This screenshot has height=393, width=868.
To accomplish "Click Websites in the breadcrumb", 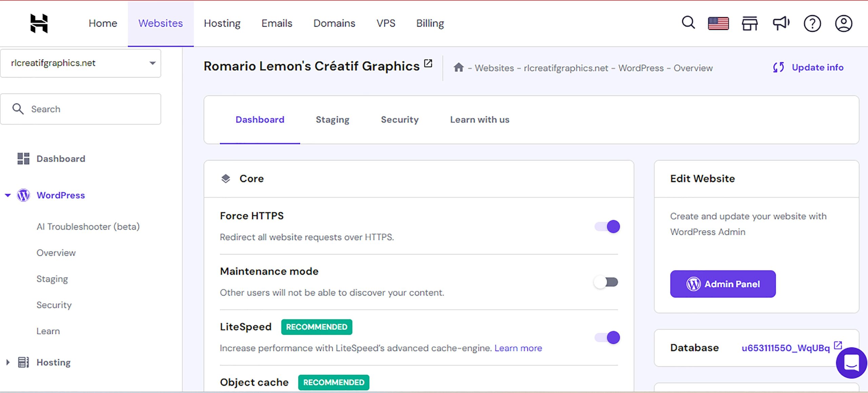I will (x=494, y=68).
